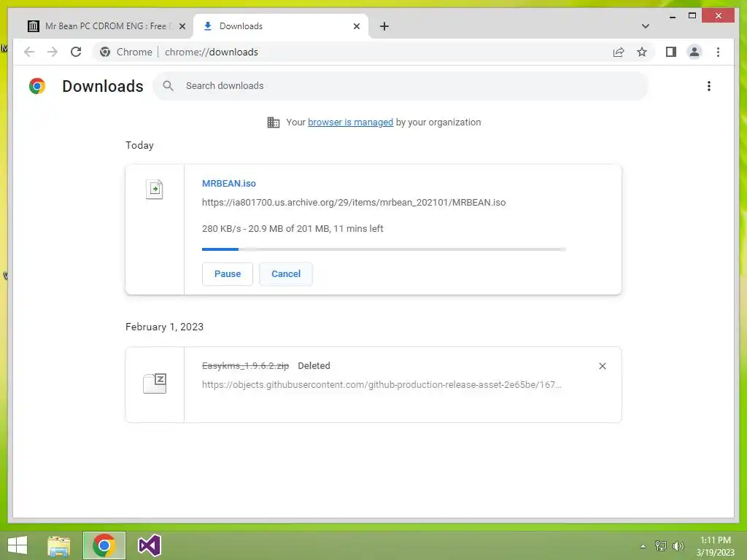
Task: Close the Downloads tab
Action: 356,27
